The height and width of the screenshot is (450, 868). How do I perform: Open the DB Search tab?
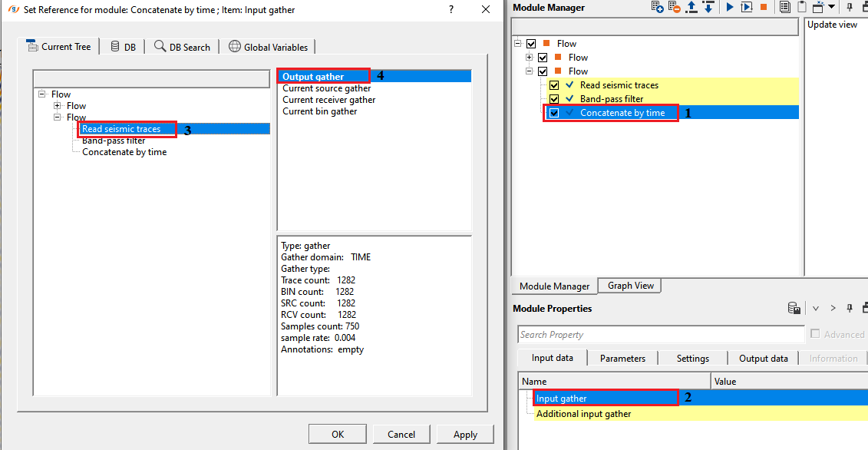(182, 47)
